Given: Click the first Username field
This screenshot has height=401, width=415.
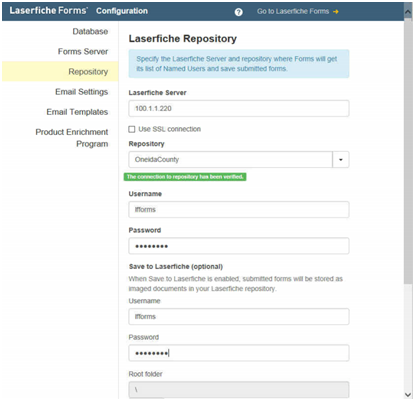Looking at the screenshot, I should (239, 210).
